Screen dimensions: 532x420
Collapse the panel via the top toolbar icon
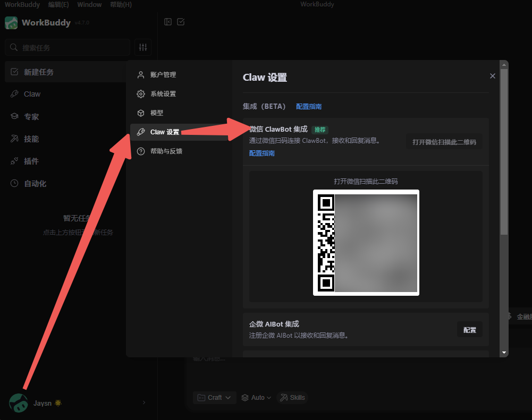pyautogui.click(x=167, y=22)
